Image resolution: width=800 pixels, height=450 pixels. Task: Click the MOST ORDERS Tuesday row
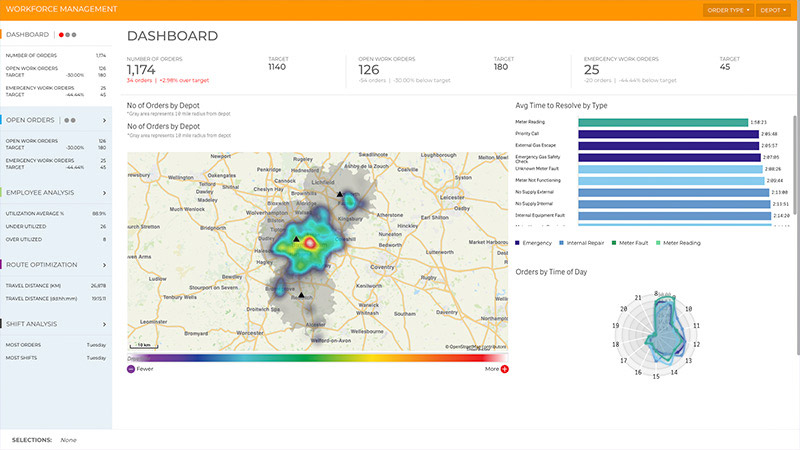(x=56, y=345)
